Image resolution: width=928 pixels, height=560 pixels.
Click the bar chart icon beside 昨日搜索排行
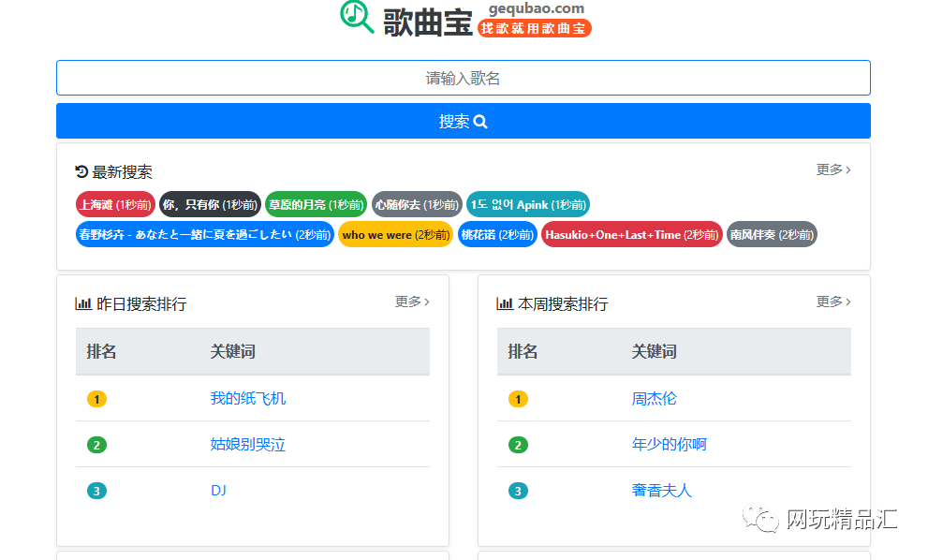click(x=82, y=303)
